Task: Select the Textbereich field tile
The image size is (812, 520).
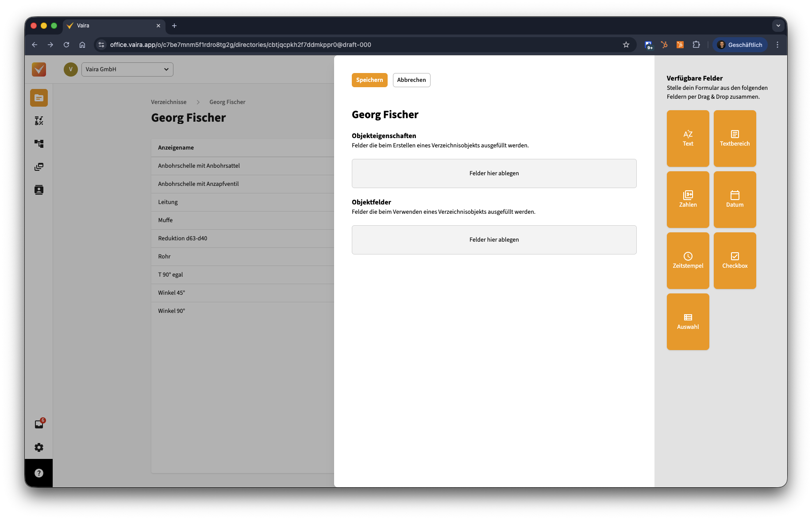Action: (735, 139)
